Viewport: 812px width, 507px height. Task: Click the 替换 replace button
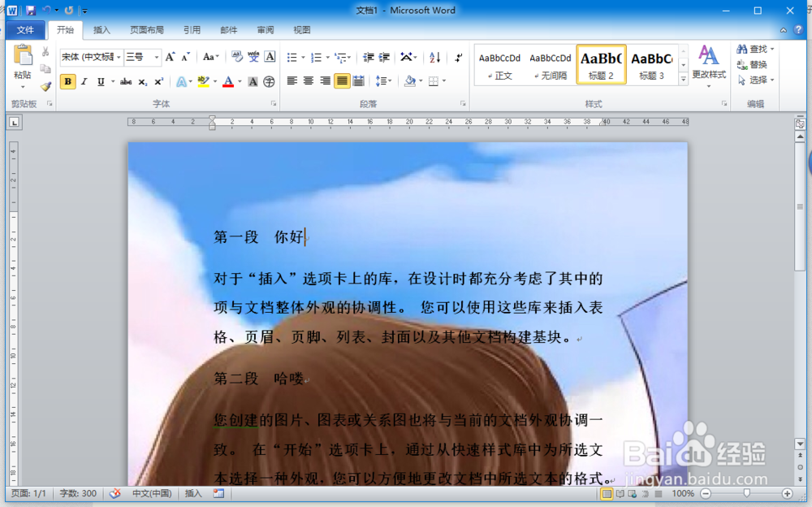tap(752, 64)
